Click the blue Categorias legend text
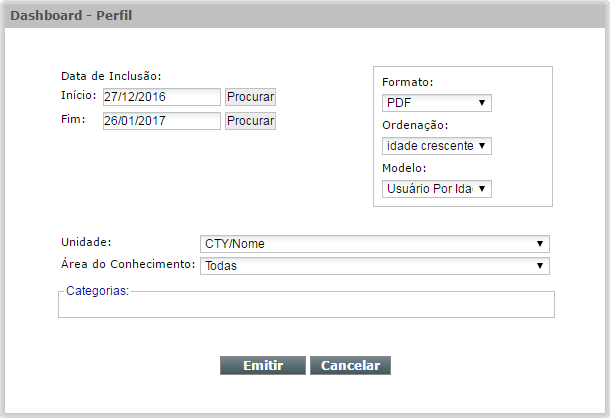The image size is (610, 418). coord(97,291)
